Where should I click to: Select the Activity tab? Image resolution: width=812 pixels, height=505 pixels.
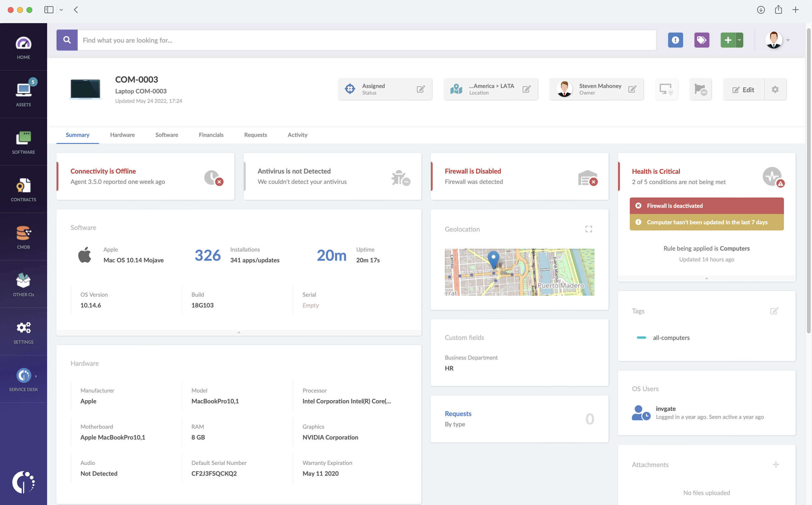click(297, 134)
